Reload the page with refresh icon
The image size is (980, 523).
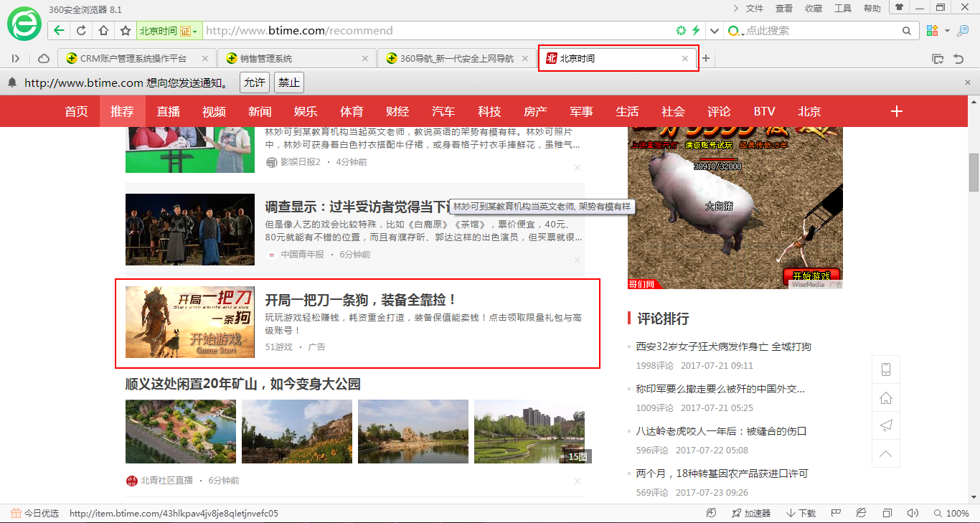81,31
